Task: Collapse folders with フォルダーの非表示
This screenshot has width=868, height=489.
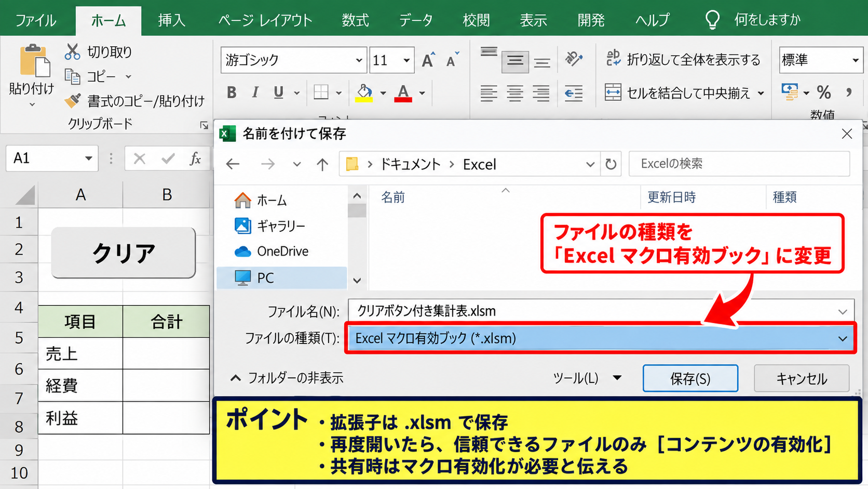Action: pos(287,378)
